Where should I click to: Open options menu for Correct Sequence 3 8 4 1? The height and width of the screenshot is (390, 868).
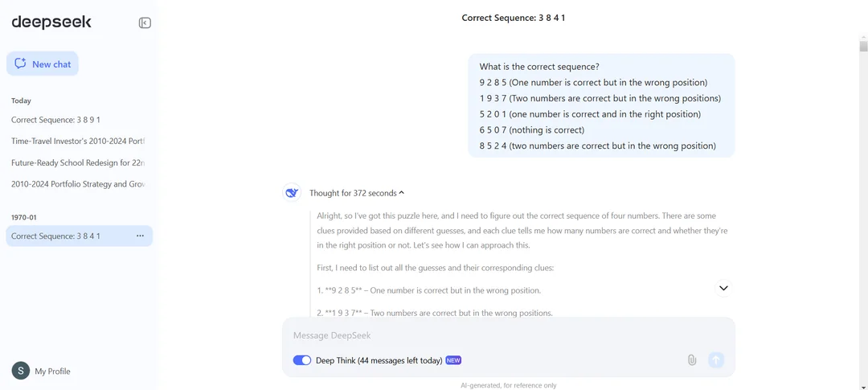click(x=140, y=236)
